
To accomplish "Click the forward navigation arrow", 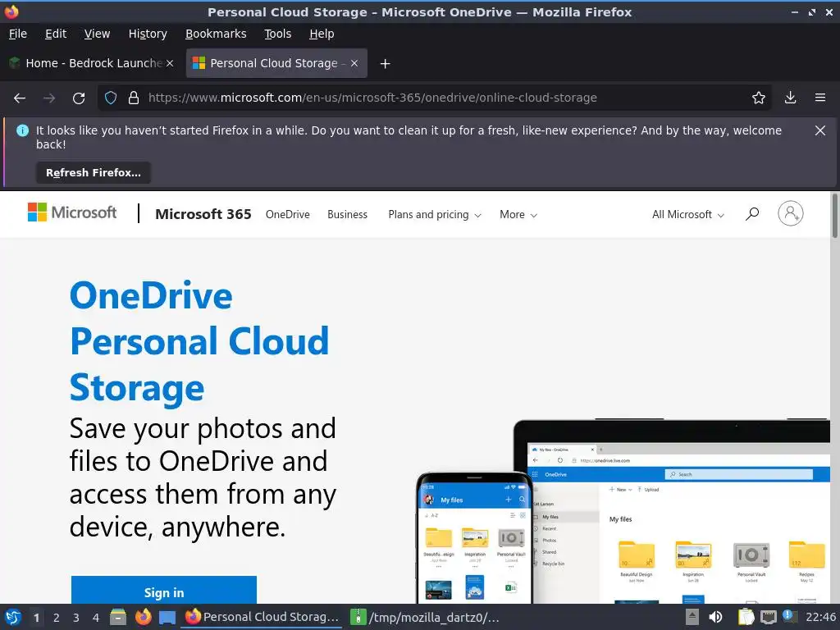I will click(x=49, y=98).
